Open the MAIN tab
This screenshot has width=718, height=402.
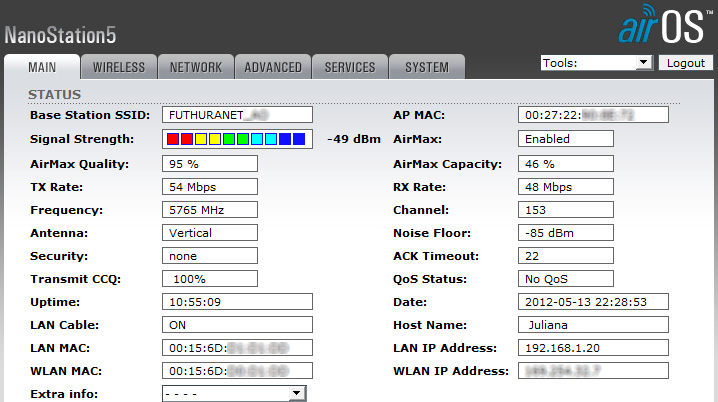point(42,67)
